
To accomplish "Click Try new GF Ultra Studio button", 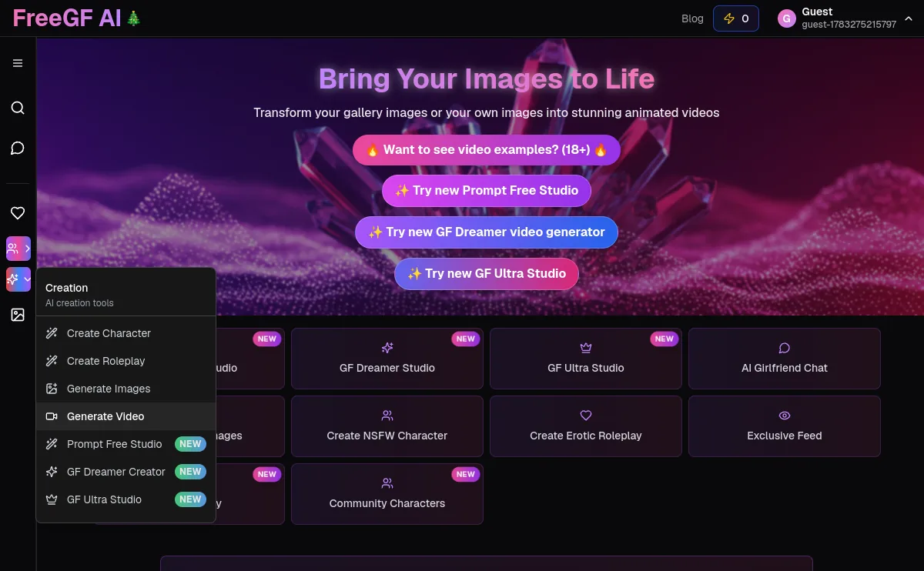I will tap(487, 274).
